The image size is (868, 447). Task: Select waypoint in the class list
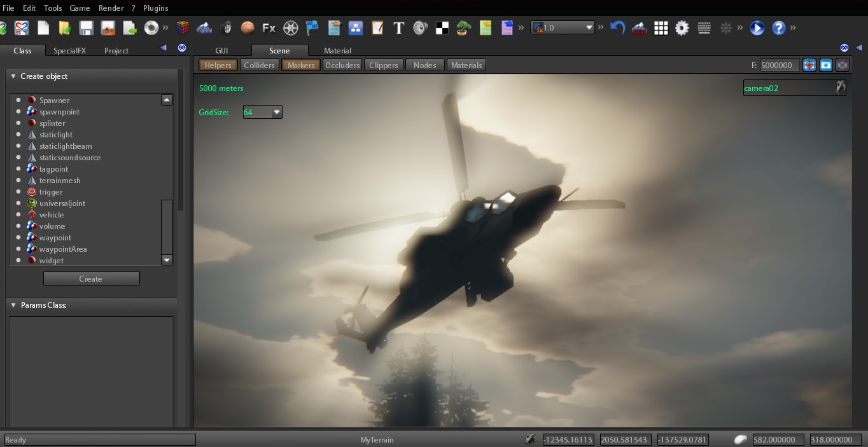[x=55, y=238]
